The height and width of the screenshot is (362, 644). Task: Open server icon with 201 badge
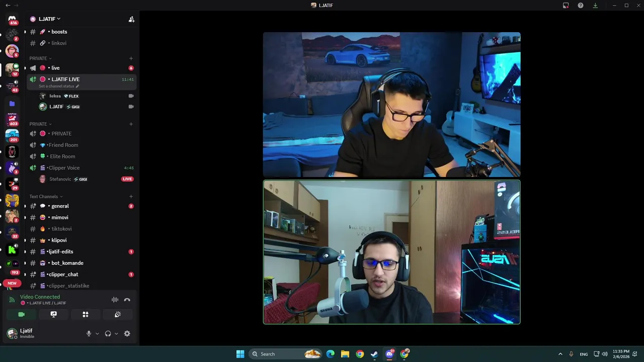tap(12, 136)
